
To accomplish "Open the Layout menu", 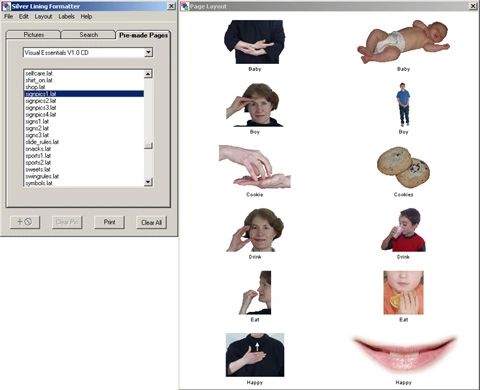I will click(x=43, y=16).
